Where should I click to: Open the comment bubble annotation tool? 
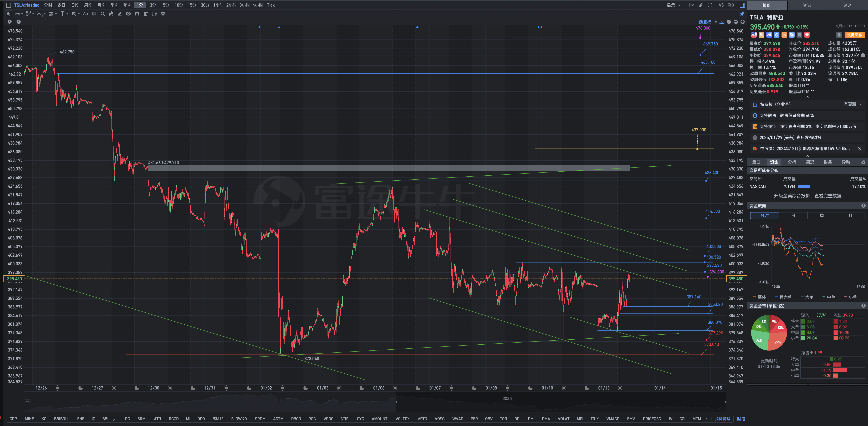[x=94, y=14]
